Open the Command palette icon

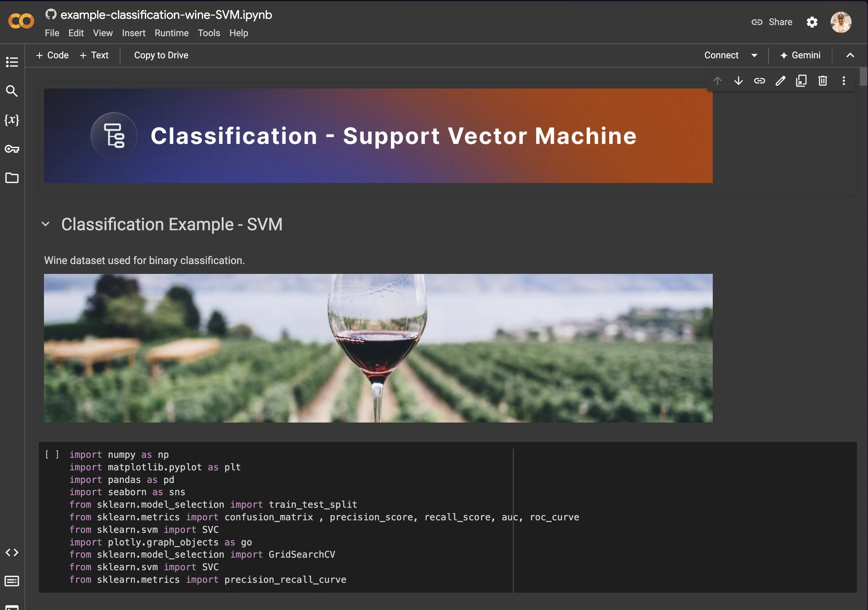pyautogui.click(x=12, y=581)
